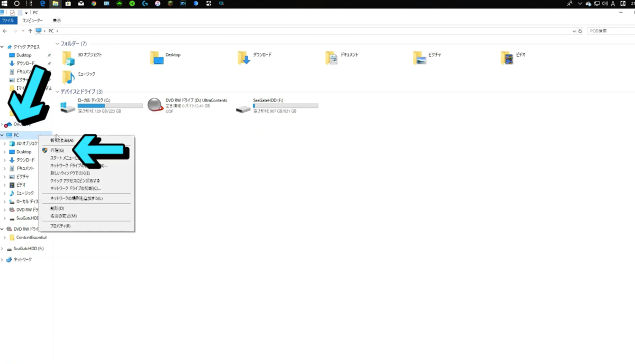Image resolution: width=635 pixels, height=364 pixels.
Task: Expand ContentEssential tree node chevron
Action: click(5, 238)
